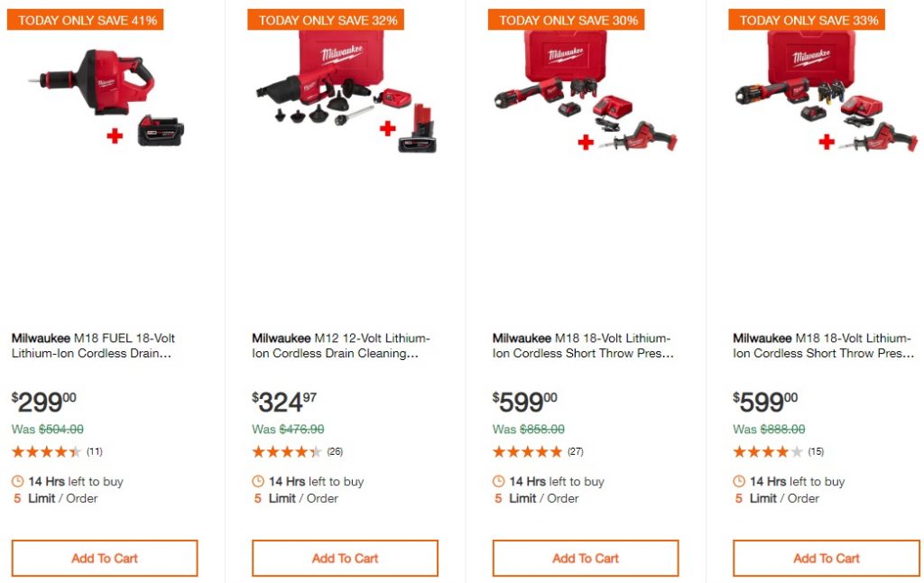
Task: Click the M18 FUEL drain snake product image
Action: coord(106,93)
